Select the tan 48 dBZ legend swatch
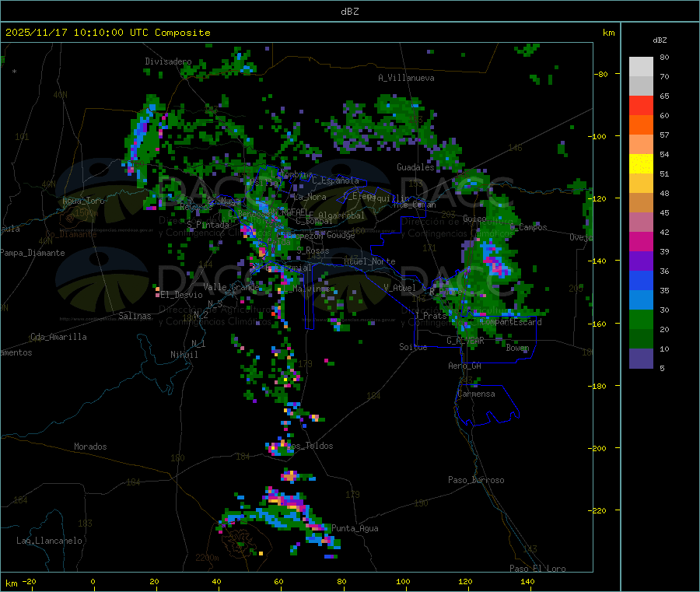700x592 pixels. (x=641, y=203)
